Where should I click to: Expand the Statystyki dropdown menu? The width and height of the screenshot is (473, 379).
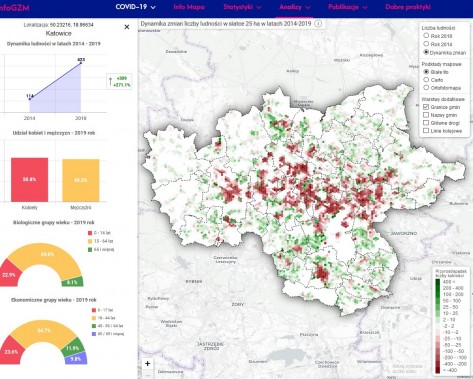(x=242, y=7)
